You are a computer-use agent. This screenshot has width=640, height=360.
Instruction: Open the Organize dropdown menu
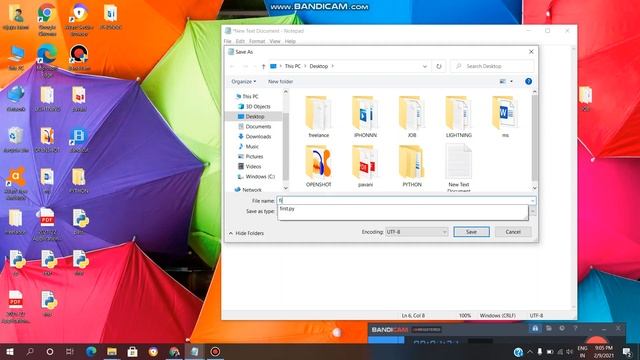tap(244, 81)
